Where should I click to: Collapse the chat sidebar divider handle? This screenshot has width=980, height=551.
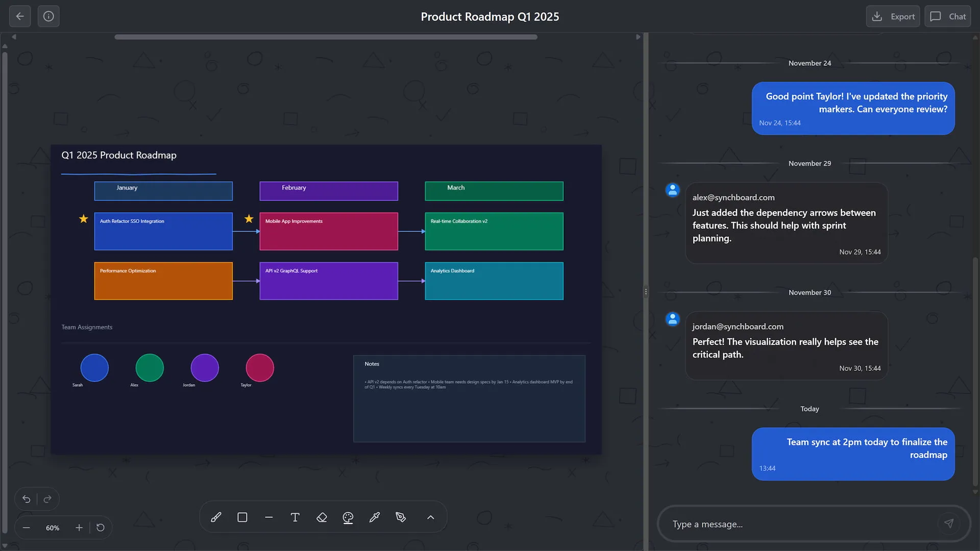pyautogui.click(x=646, y=291)
